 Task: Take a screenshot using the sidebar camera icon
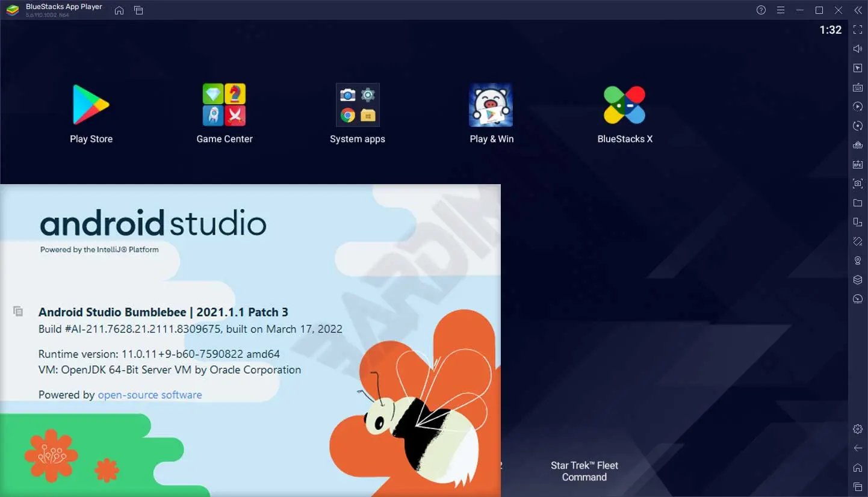click(858, 184)
